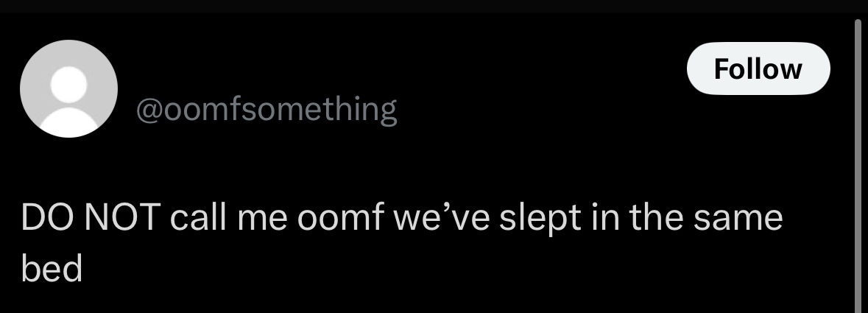The image size is (868, 313).
Task: Follow the @oomfsomething account
Action: pyautogui.click(x=758, y=68)
